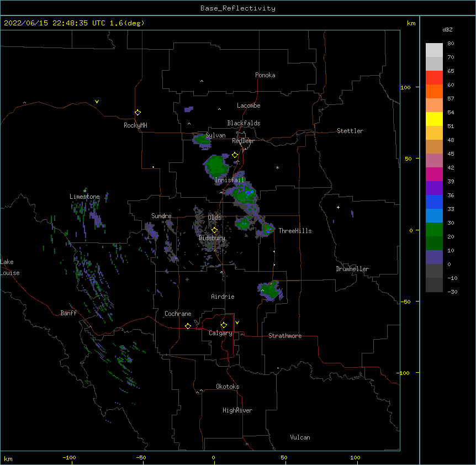Screen dimensions: 476x465
Task: Click the Lacombe city label
Action: pos(248,105)
